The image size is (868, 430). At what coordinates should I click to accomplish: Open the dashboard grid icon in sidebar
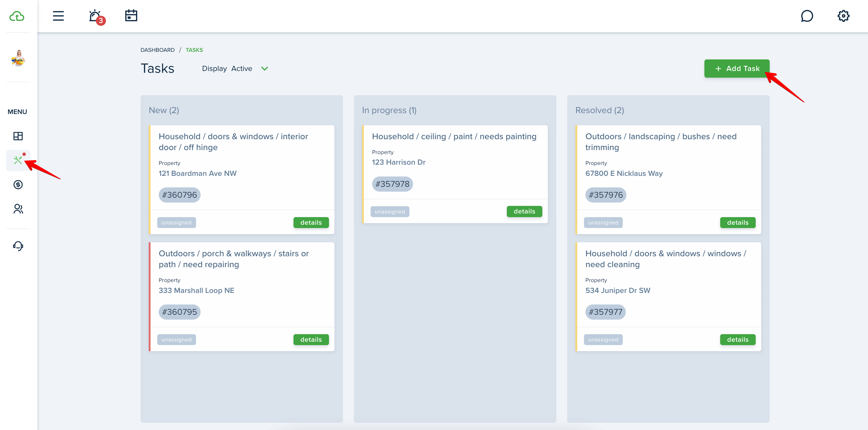[x=18, y=136]
